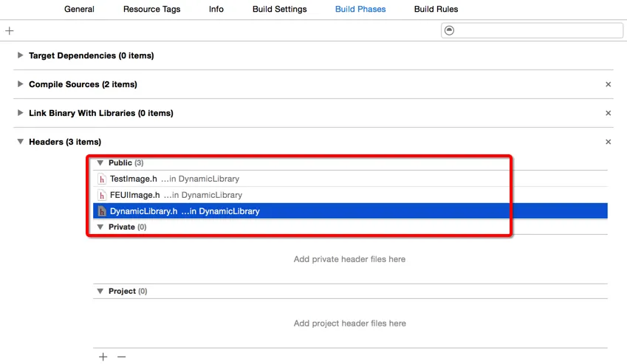Expand the Compile Sources section
This screenshot has height=364, width=627.
20,84
